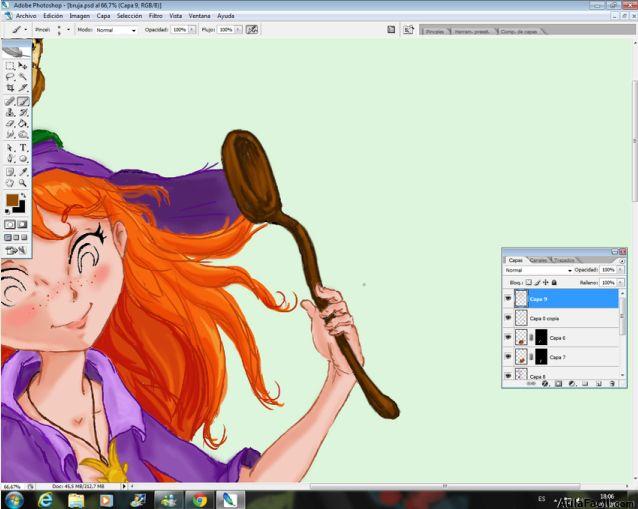Select the Rectangular Marquee tool
The height and width of the screenshot is (509, 638).
click(10, 66)
